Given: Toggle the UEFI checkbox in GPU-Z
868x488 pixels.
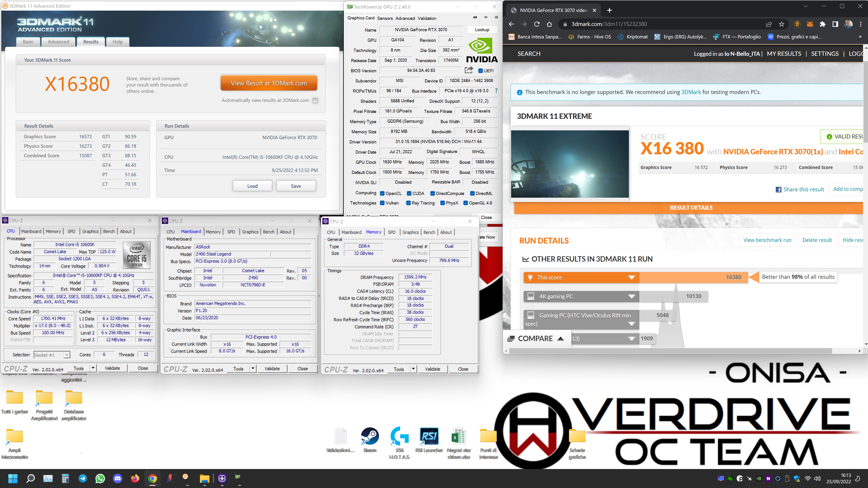Looking at the screenshot, I should 481,70.
